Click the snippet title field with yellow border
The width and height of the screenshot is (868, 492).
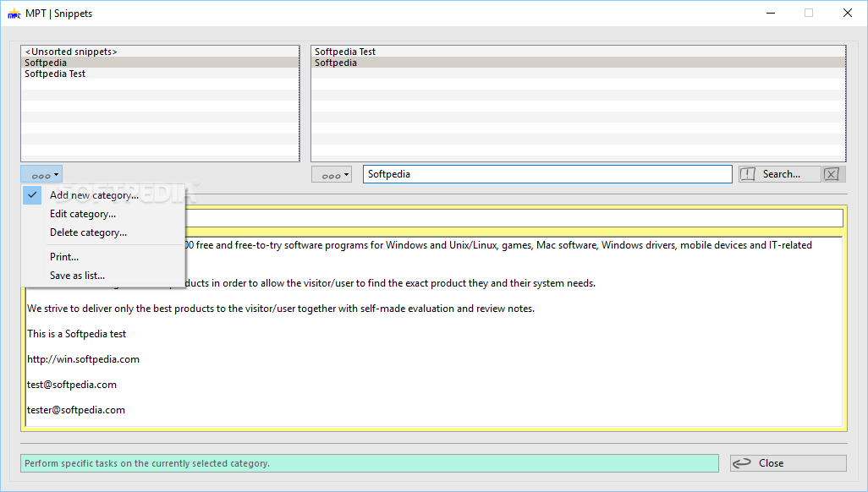pos(514,218)
